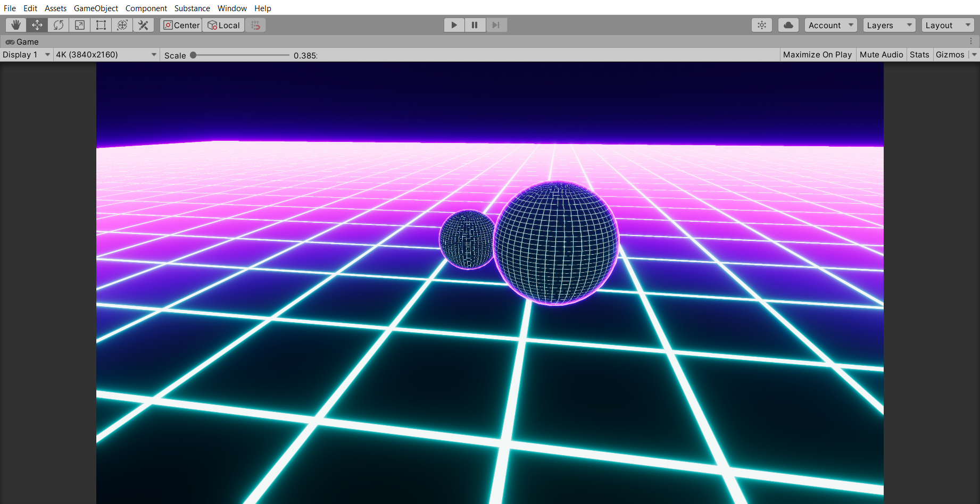Adjust the Scale slider
Image resolution: width=980 pixels, height=504 pixels.
pos(240,55)
